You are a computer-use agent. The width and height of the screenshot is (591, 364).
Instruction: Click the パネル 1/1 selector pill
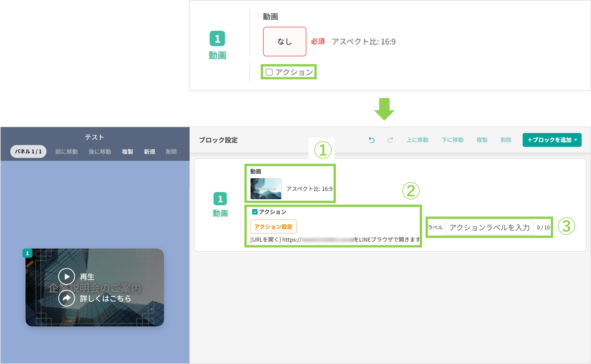[x=28, y=151]
